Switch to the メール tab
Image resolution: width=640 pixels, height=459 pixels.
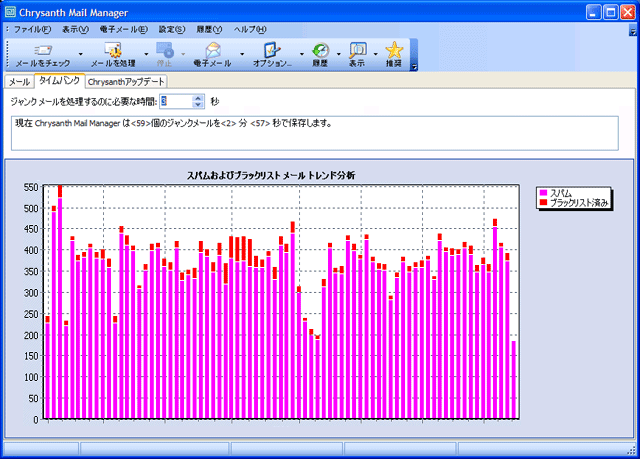point(19,82)
